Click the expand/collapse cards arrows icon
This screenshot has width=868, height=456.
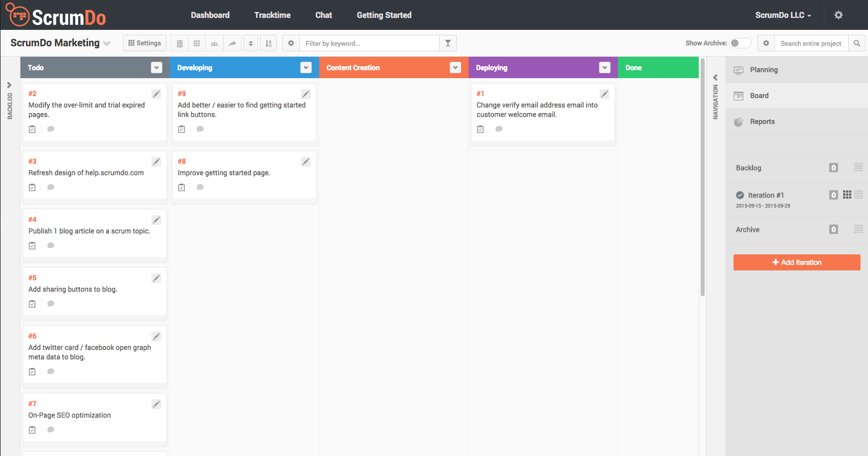[250, 43]
